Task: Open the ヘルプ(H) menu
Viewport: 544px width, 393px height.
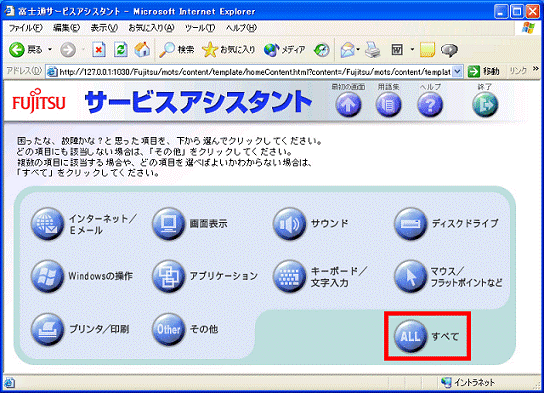Action: coord(241,28)
